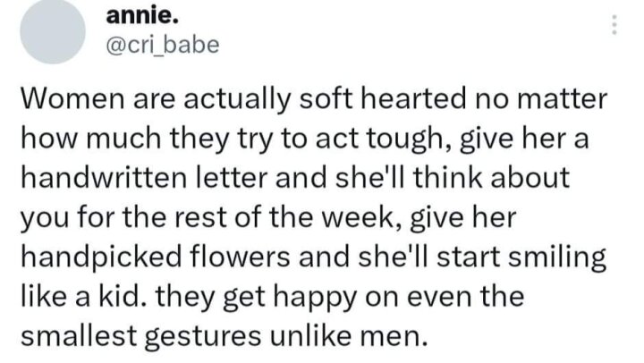The width and height of the screenshot is (644, 363).
Task: Open the @cri_babe handle link
Action: coord(163,46)
